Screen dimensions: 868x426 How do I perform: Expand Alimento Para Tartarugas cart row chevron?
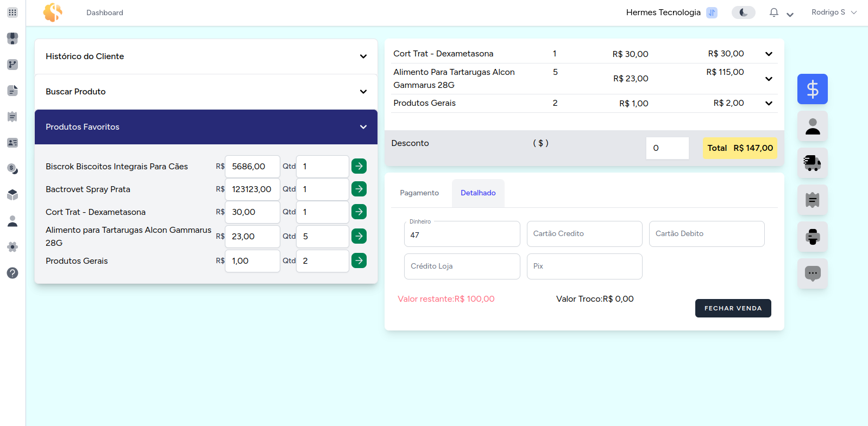(769, 79)
